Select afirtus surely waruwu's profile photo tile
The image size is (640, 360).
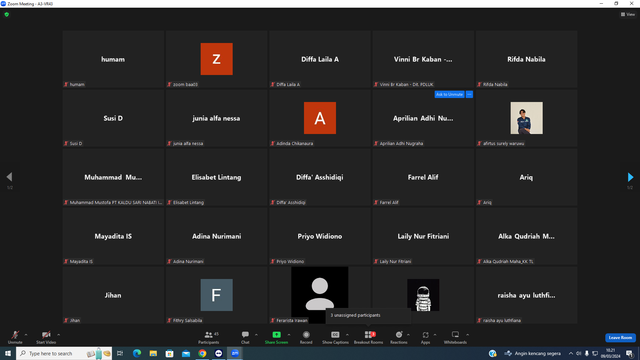click(526, 118)
